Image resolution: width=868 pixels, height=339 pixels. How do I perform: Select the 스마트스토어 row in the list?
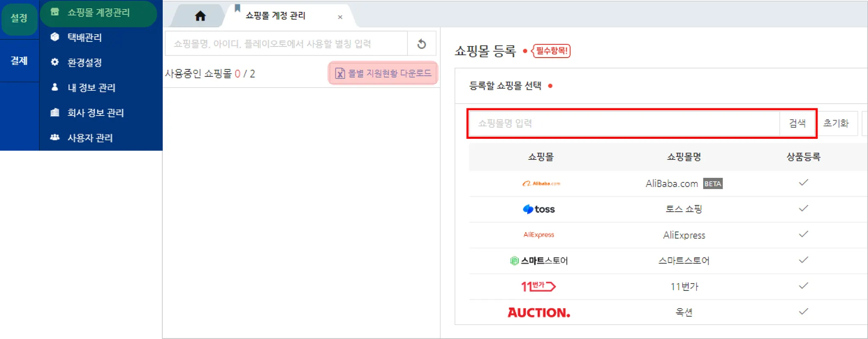coord(683,261)
